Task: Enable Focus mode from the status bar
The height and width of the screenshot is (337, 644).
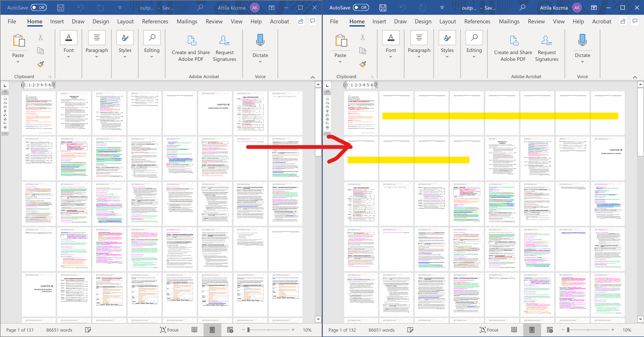Action: (169, 330)
